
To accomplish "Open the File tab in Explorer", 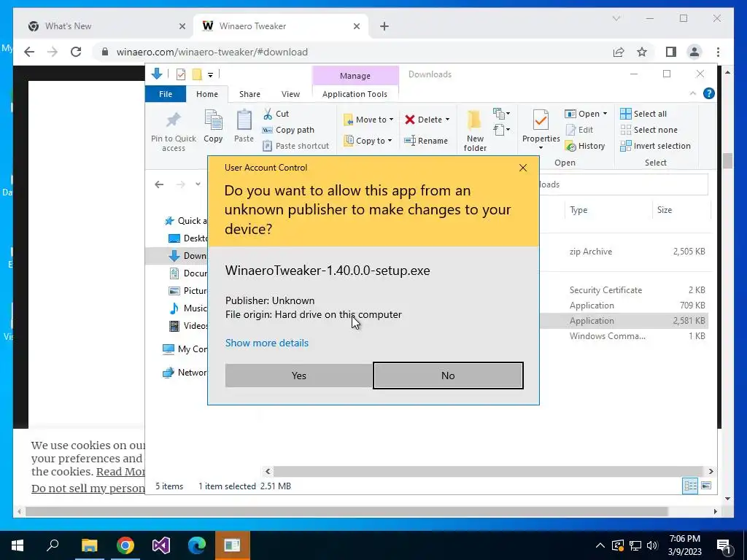I will click(166, 94).
